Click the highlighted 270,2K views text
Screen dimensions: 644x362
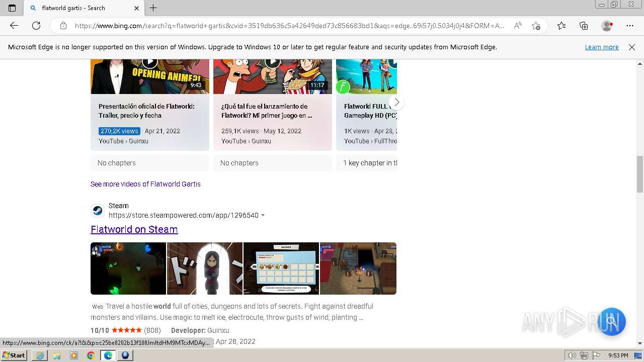(x=119, y=131)
